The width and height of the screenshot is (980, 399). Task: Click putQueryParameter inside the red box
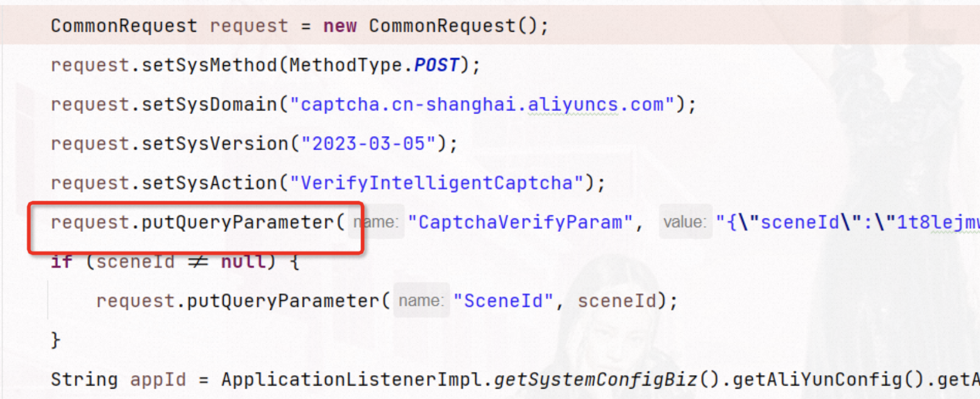pyautogui.click(x=238, y=223)
